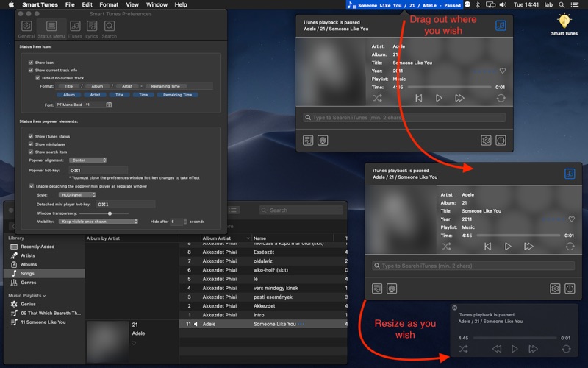Go to previous track in menu bar popover
The height and width of the screenshot is (368, 588).
[x=418, y=99]
